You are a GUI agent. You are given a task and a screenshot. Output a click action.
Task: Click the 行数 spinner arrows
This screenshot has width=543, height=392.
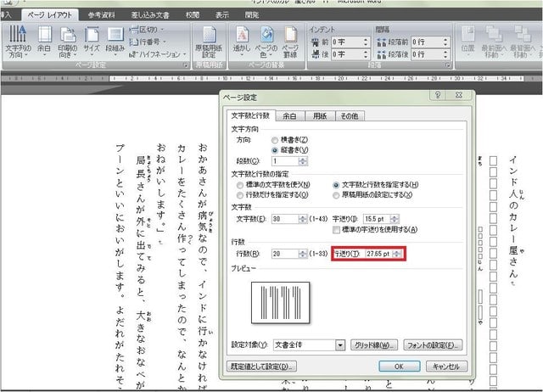(x=303, y=254)
